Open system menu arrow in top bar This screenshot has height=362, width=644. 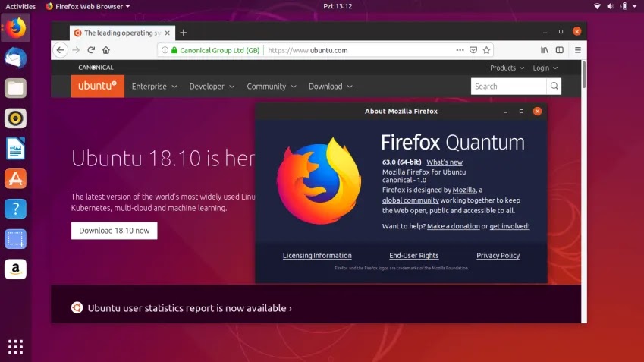point(635,6)
